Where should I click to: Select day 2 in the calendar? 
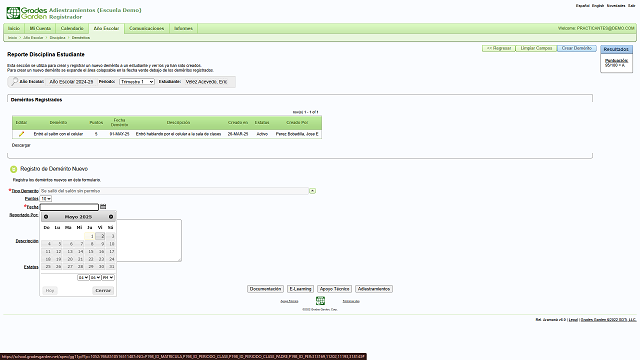click(100, 236)
